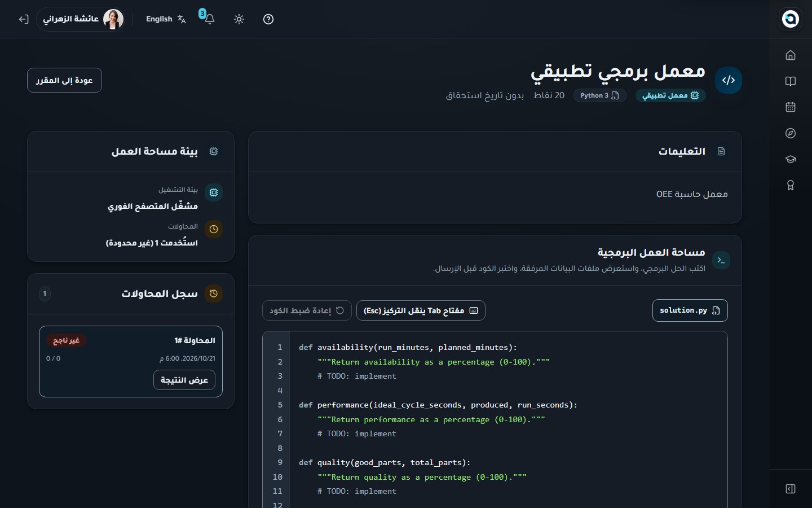Switch language to English

(166, 19)
